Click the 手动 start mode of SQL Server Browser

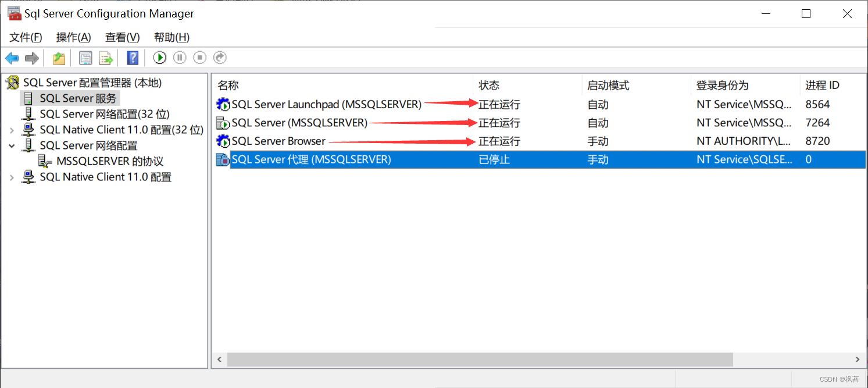point(598,141)
